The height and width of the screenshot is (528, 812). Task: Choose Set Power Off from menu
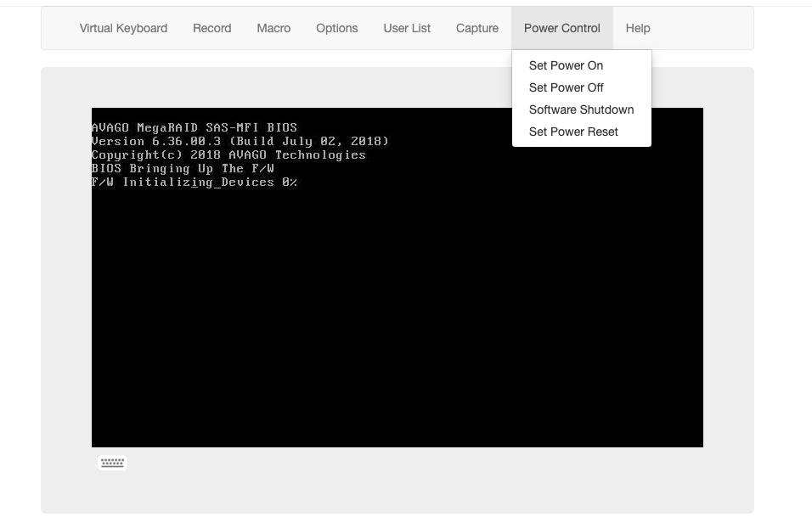tap(566, 87)
